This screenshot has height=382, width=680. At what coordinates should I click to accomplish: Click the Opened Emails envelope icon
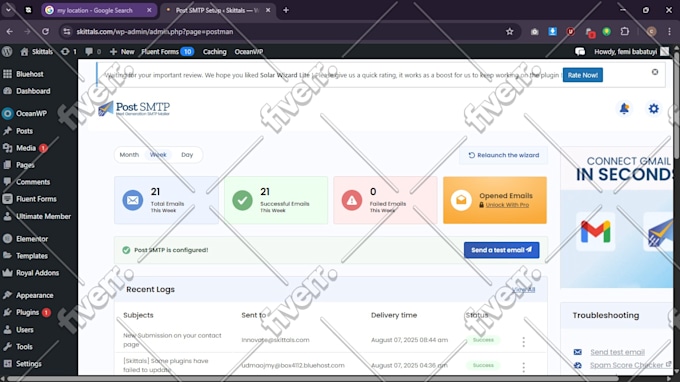point(461,200)
